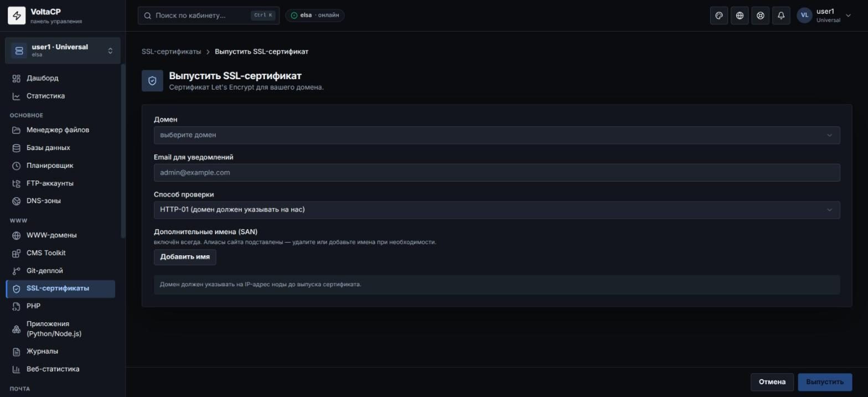Click the Статистика chart icon

17,96
